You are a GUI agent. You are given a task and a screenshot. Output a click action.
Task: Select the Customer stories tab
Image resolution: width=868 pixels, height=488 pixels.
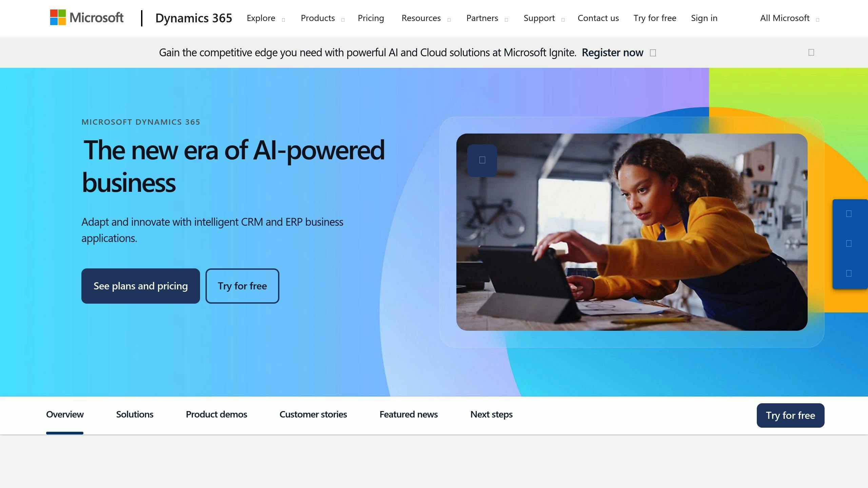313,414
